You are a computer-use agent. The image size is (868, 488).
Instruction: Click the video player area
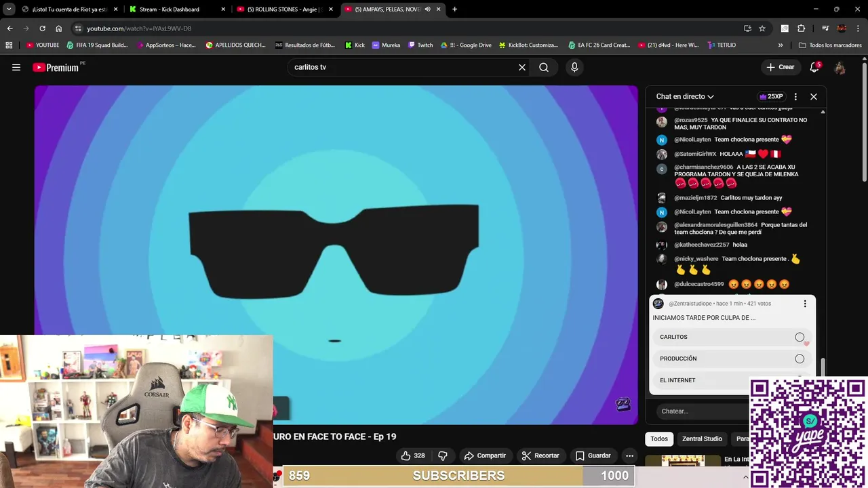(336, 254)
